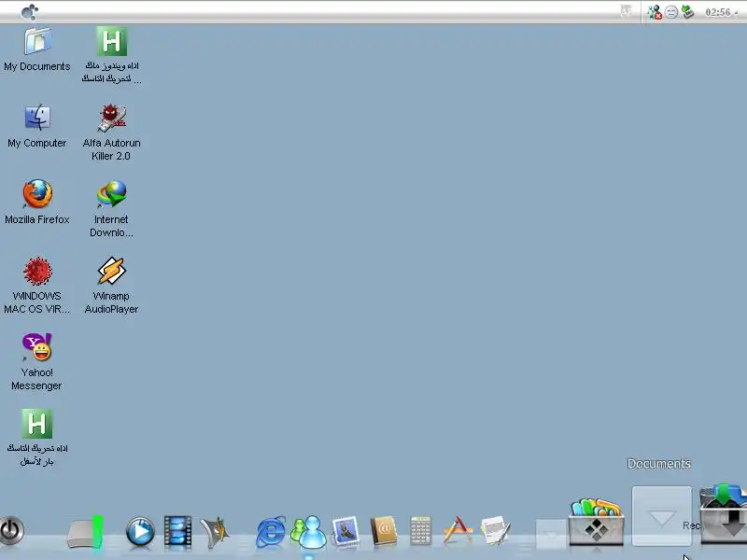Expand the Documents stack in dock
The image size is (747, 560).
[x=662, y=516]
